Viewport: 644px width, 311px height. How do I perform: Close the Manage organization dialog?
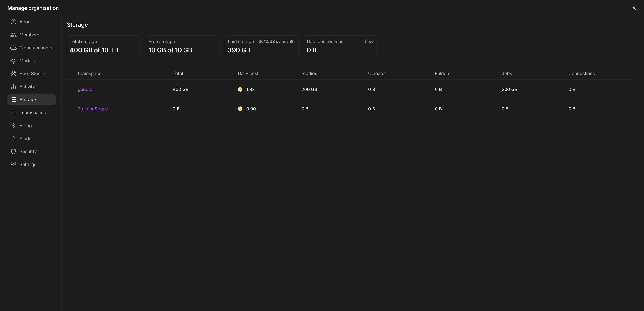click(634, 8)
